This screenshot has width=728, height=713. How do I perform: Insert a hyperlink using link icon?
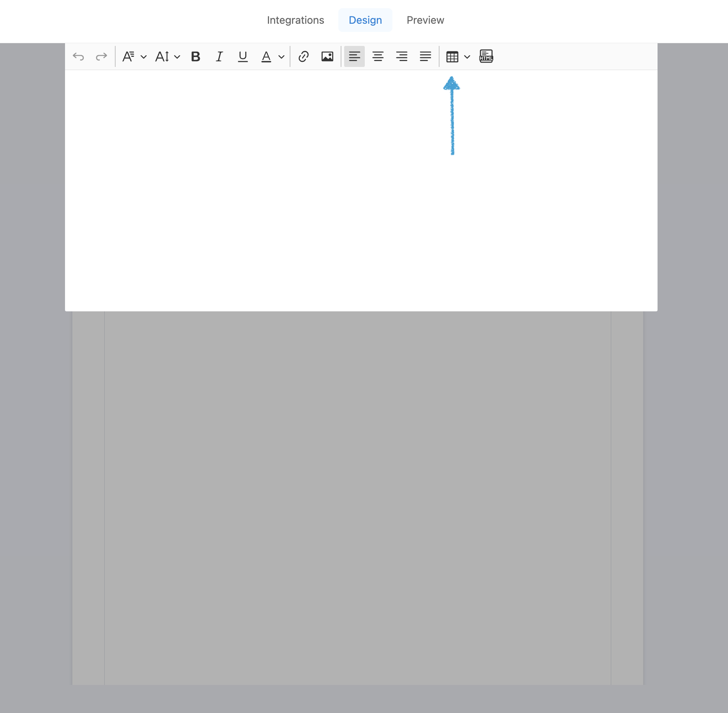(303, 57)
